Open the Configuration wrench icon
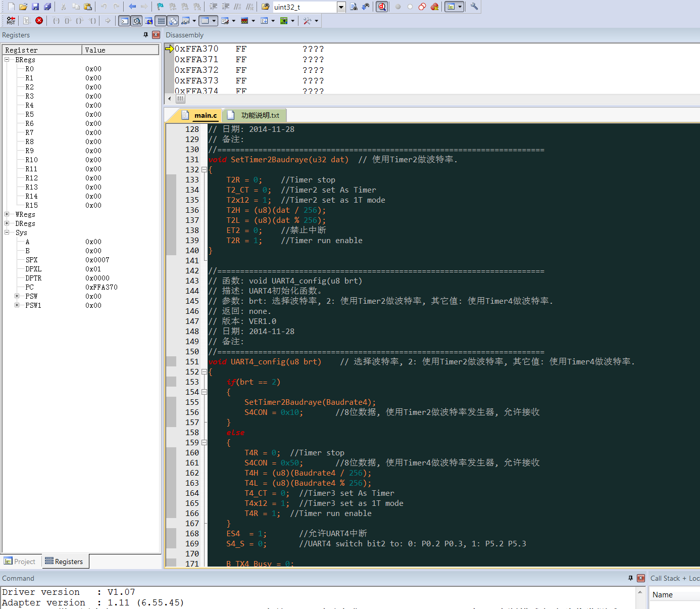This screenshot has height=609, width=700. (x=474, y=7)
